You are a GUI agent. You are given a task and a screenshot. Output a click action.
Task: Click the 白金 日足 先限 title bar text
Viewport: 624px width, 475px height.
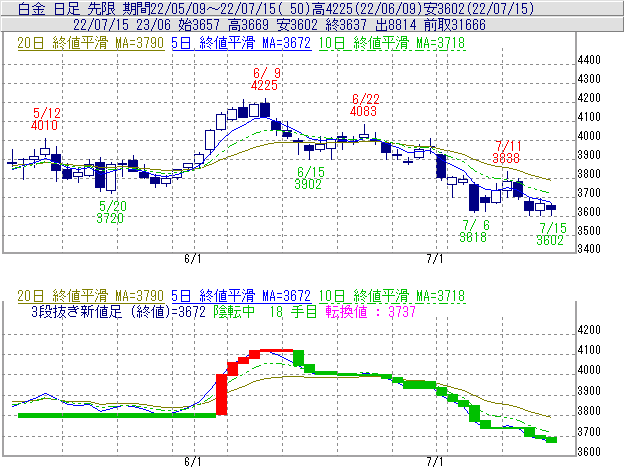(68, 8)
